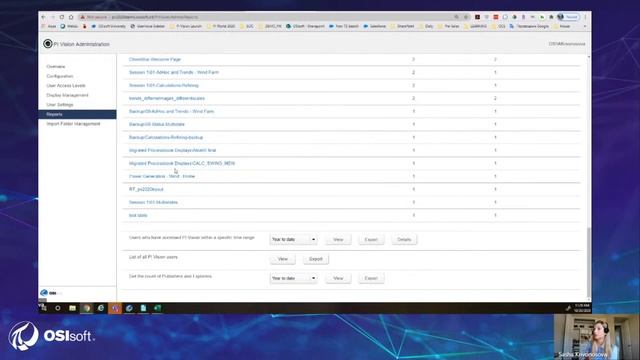640x360 pixels.
Task: Open the OSIsoft University bookmark
Action: pyautogui.click(x=109, y=26)
